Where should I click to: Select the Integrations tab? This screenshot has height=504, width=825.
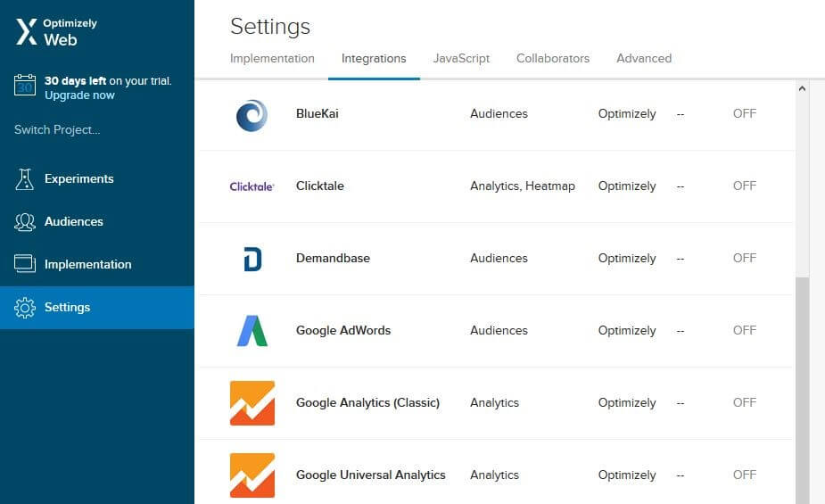point(374,58)
